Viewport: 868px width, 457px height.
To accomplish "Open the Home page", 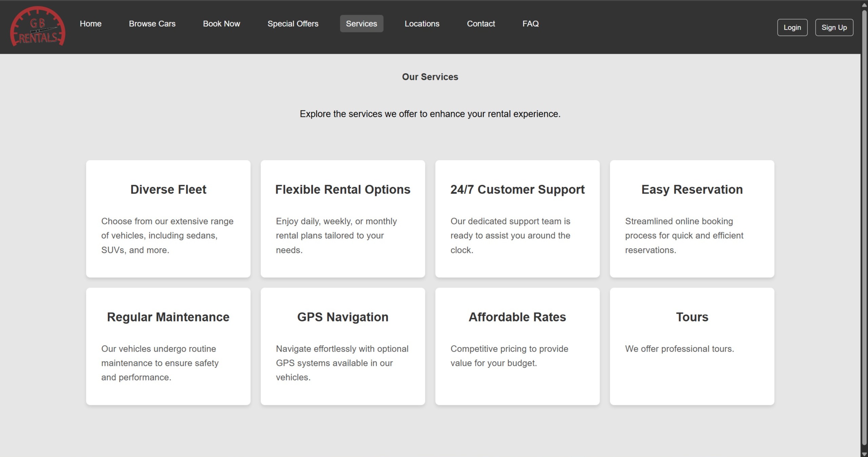I will (x=90, y=23).
